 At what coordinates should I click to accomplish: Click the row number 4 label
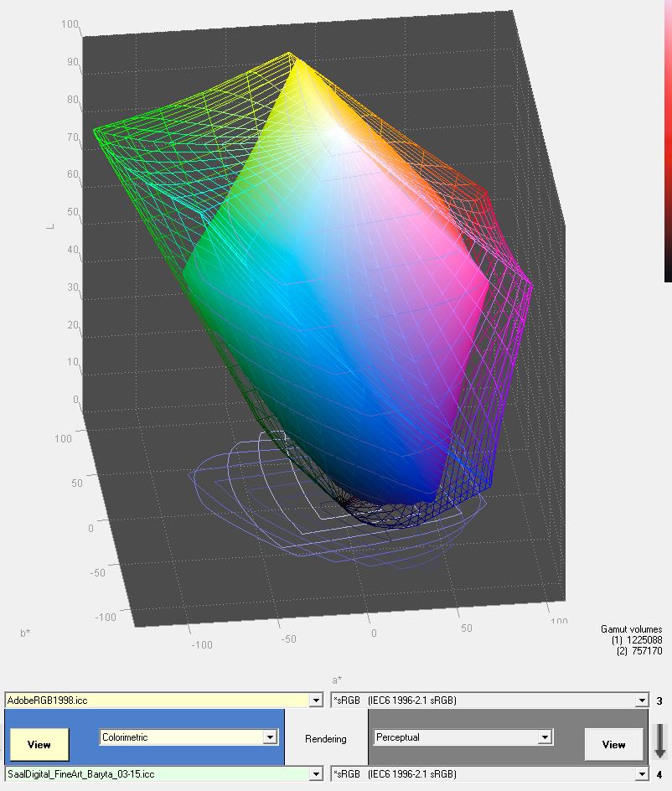pos(659,774)
